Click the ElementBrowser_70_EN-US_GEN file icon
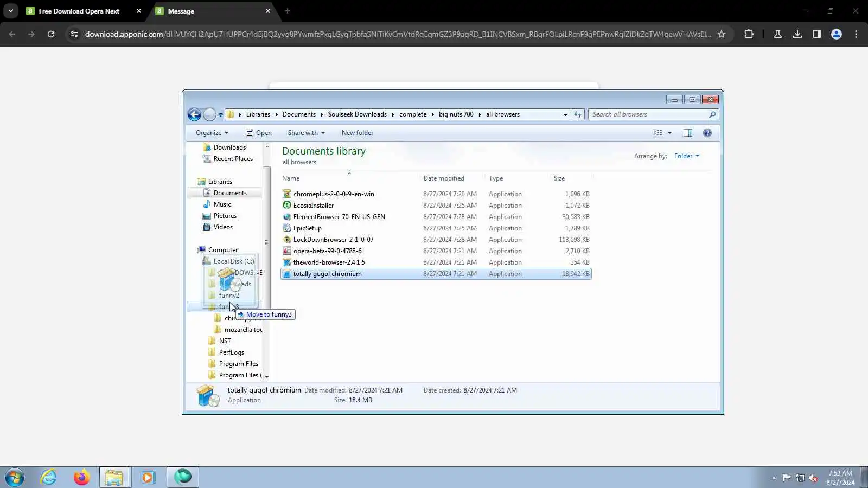Image resolution: width=868 pixels, height=488 pixels. click(x=287, y=217)
